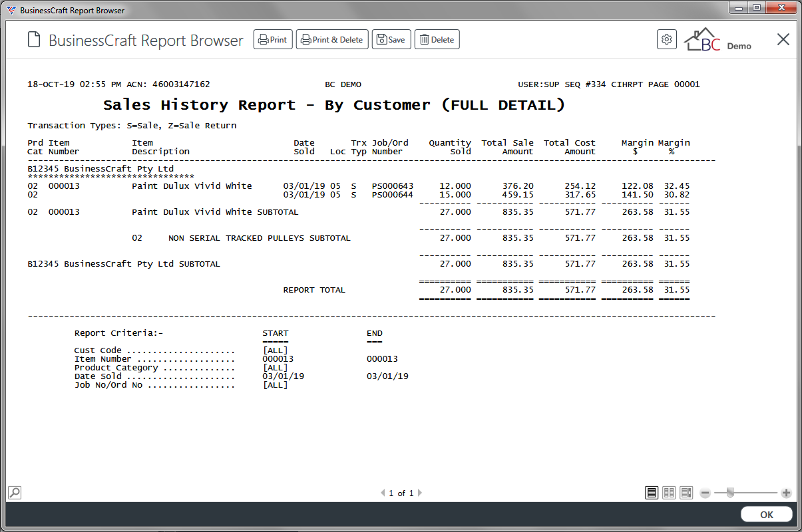Click 'Job No/Ord No' criteria label
Image resolution: width=802 pixels, height=532 pixels.
[x=108, y=385]
